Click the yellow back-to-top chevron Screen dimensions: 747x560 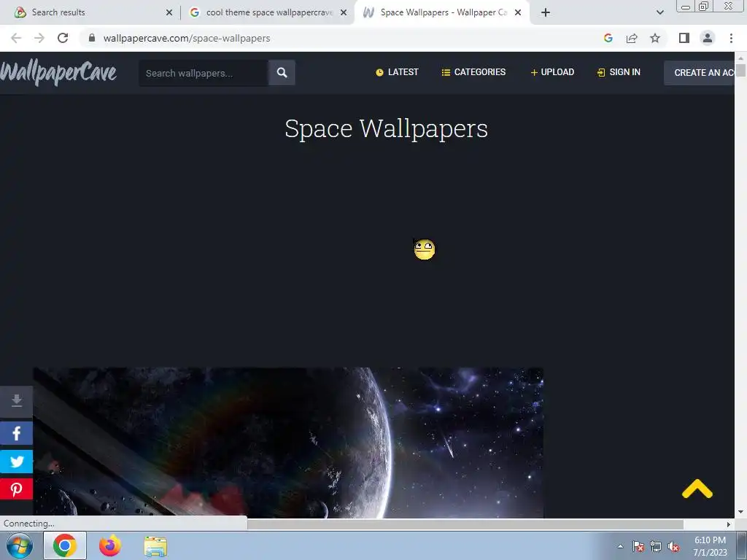click(697, 489)
